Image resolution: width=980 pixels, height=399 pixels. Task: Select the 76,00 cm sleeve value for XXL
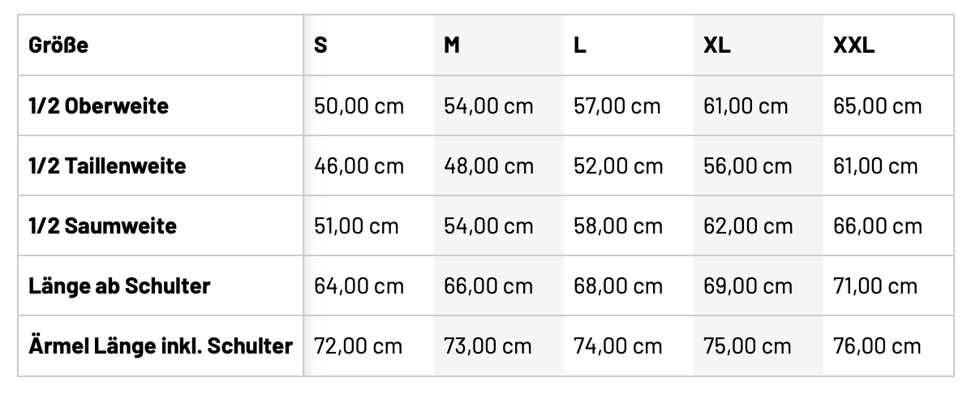(878, 345)
